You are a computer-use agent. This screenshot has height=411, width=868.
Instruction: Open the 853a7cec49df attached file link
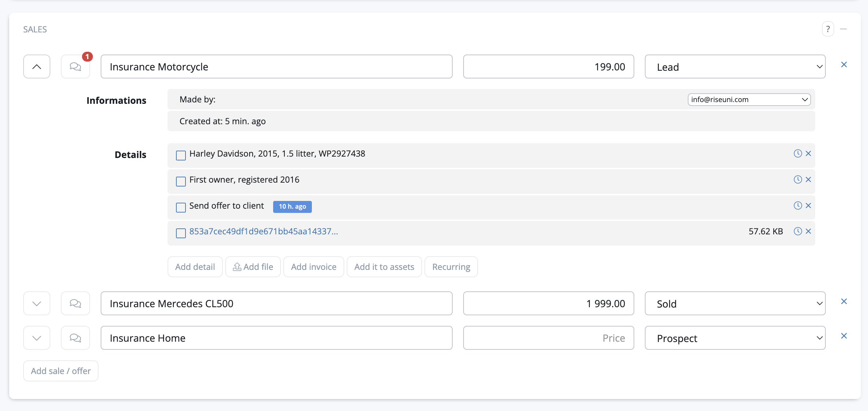[x=263, y=231]
